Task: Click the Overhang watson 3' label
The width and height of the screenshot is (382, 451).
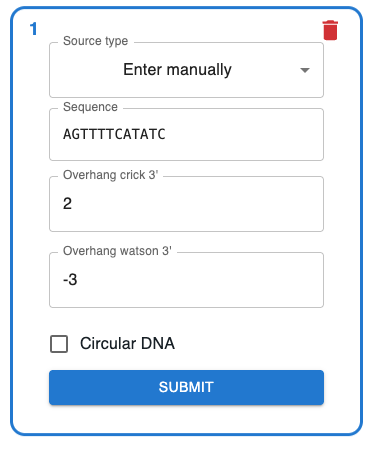Action: point(117,251)
